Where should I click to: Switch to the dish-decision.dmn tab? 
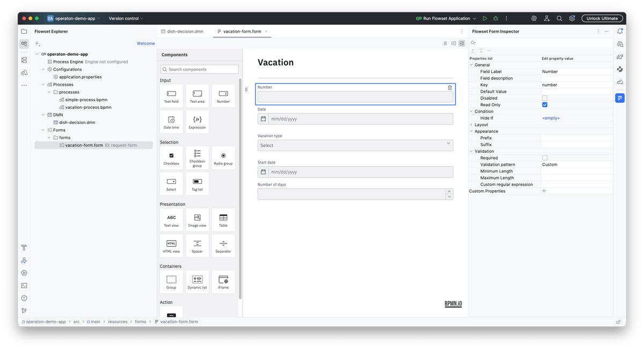182,32
